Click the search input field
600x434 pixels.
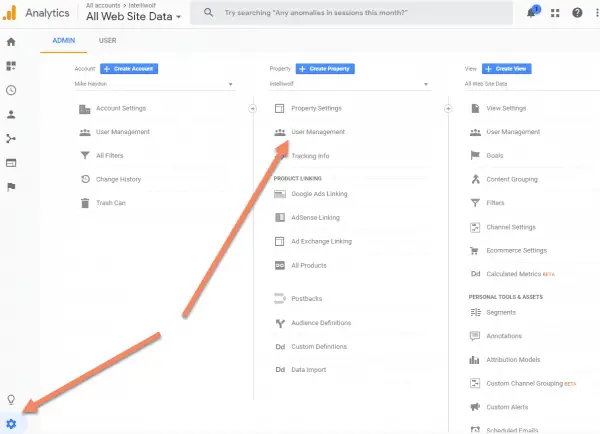351,13
